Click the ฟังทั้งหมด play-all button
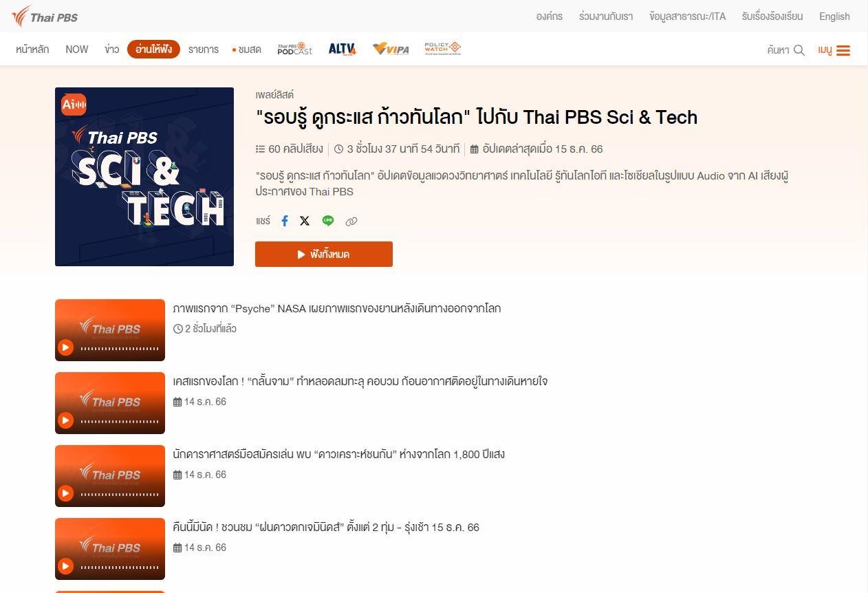 point(324,254)
